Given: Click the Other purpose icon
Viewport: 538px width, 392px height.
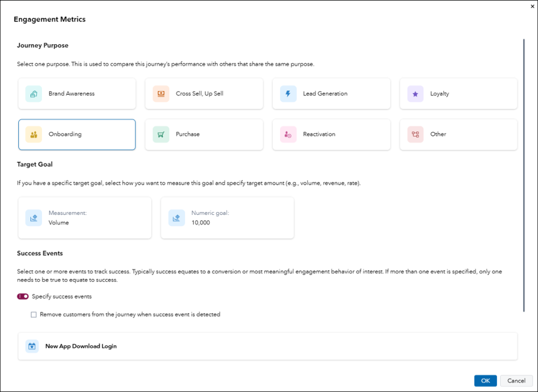Looking at the screenshot, I should (x=415, y=135).
